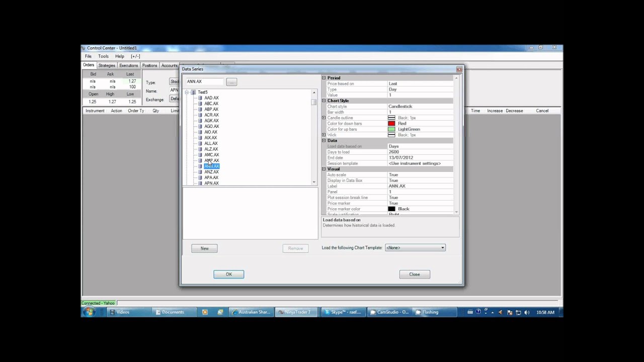Click the instrument name input field
The height and width of the screenshot is (362, 644).
pyautogui.click(x=205, y=81)
